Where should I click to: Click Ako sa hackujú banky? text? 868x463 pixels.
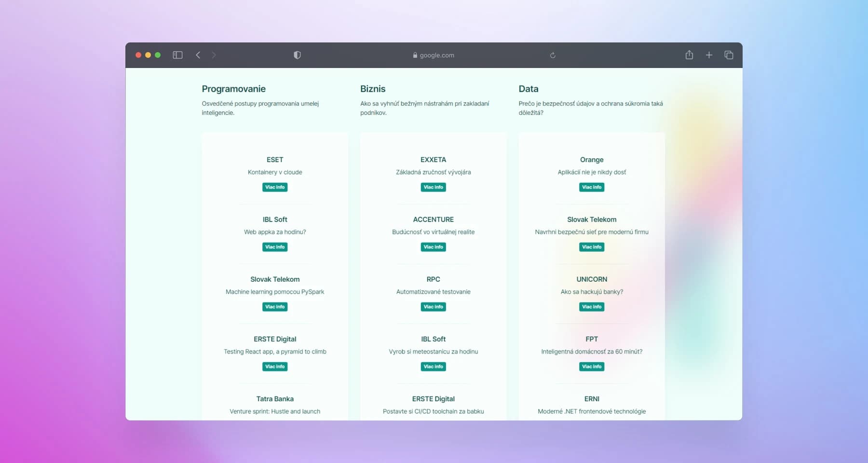coord(592,292)
